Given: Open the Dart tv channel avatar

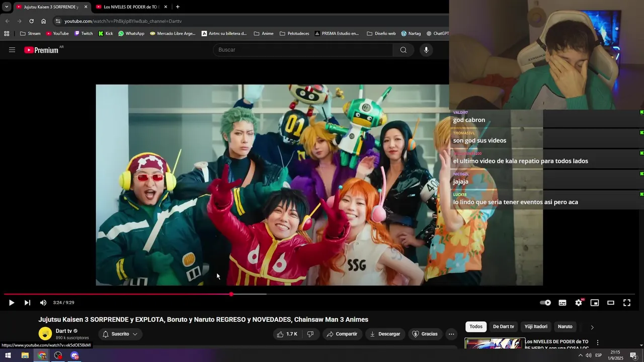Looking at the screenshot, I should [45, 334].
